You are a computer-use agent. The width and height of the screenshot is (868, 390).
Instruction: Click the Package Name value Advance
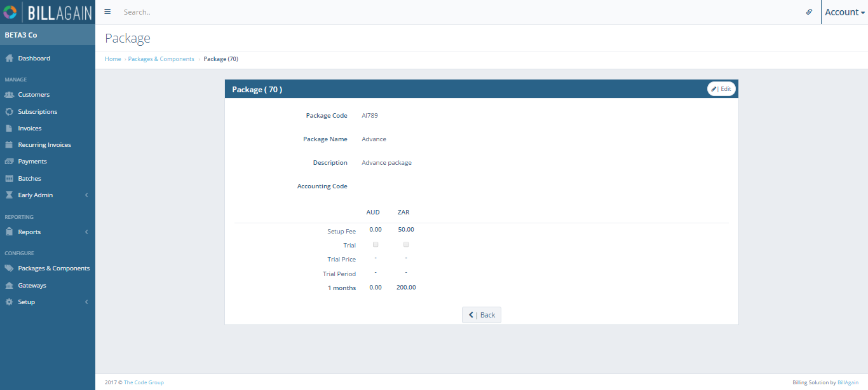[374, 139]
